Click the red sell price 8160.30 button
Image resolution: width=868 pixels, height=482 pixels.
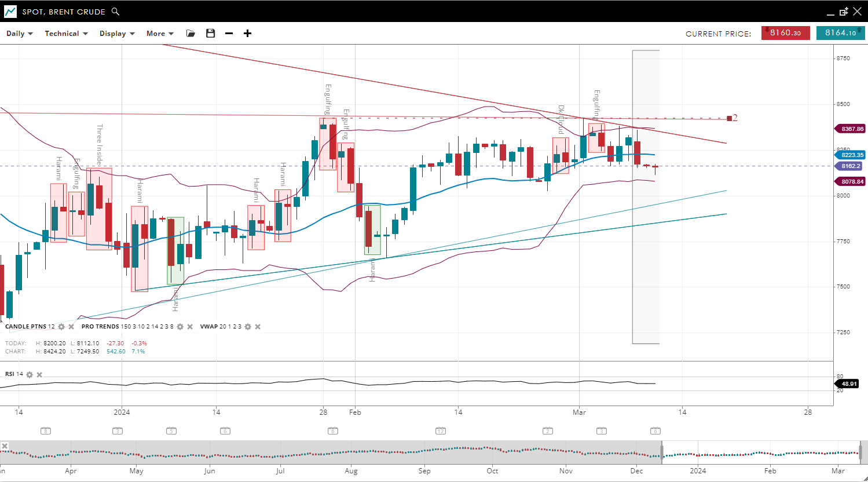pyautogui.click(x=785, y=33)
